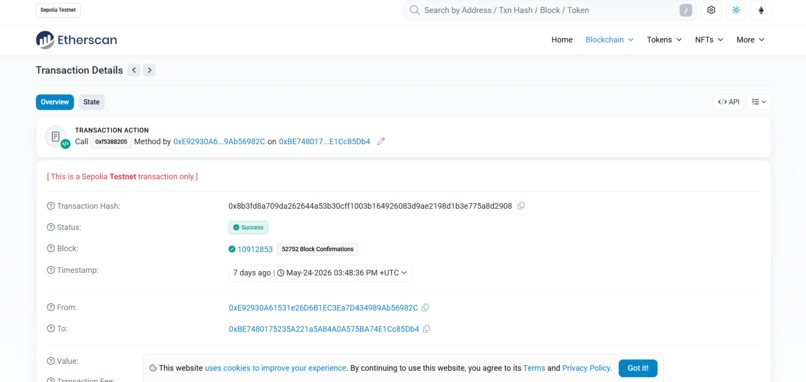Image resolution: width=806 pixels, height=382 pixels.
Task: Click the slash shortcut key badge
Action: tap(686, 10)
